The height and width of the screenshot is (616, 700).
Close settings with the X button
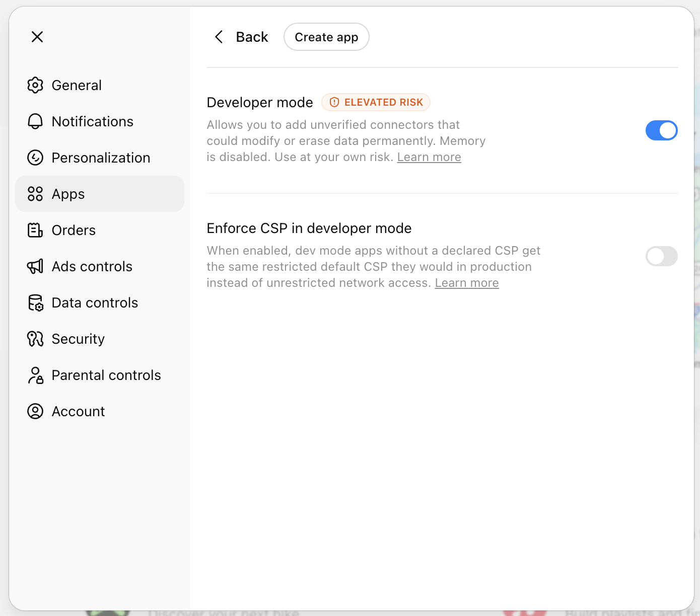37,37
